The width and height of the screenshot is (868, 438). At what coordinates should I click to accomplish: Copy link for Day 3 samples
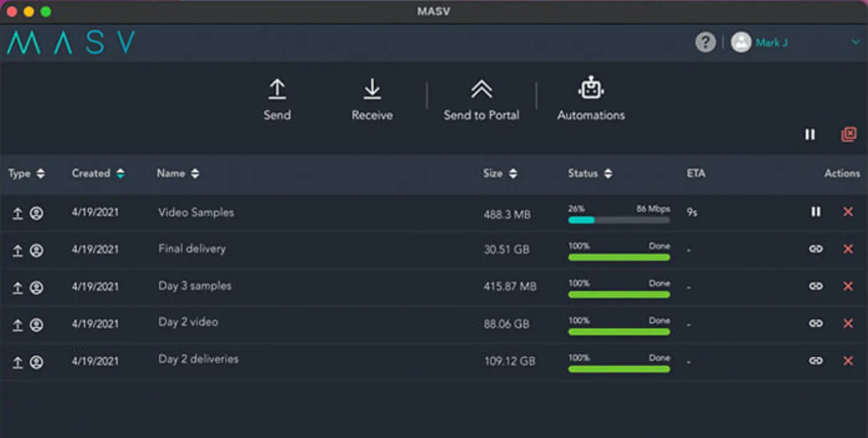(x=816, y=286)
